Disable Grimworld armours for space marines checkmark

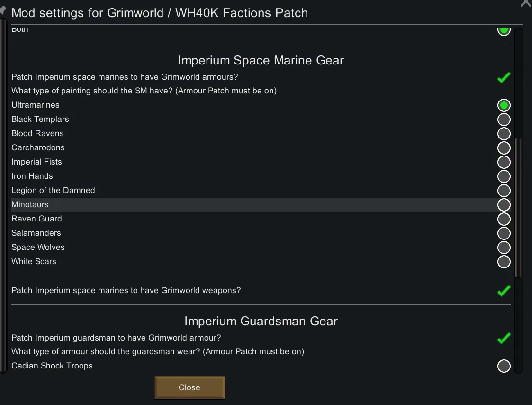(x=504, y=77)
